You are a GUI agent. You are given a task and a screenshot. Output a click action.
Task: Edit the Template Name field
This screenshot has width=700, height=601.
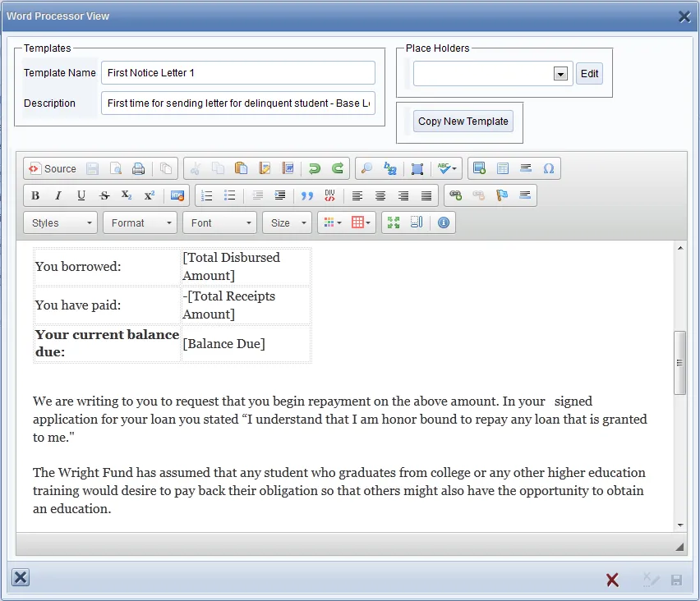(237, 73)
